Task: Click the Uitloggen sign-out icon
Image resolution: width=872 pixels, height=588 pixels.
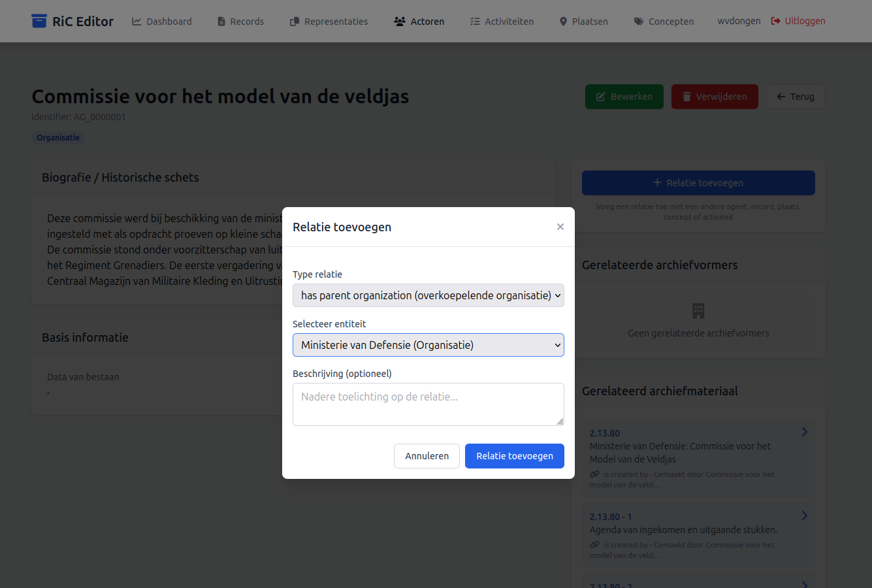Action: point(776,21)
